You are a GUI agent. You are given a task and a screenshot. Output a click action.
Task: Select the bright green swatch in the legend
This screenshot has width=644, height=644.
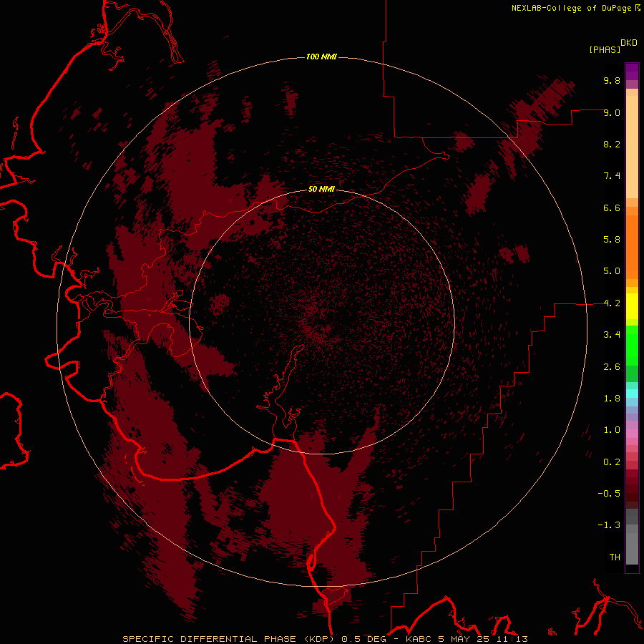tap(632, 346)
